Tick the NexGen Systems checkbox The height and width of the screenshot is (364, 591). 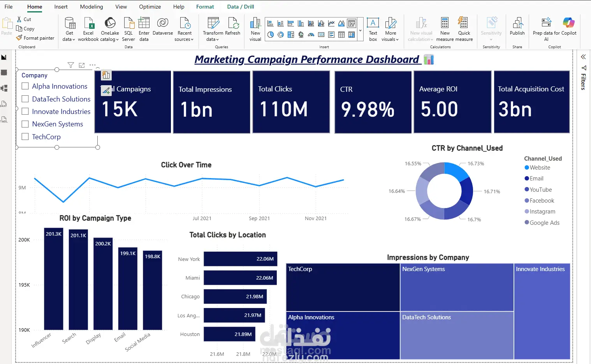(x=25, y=124)
